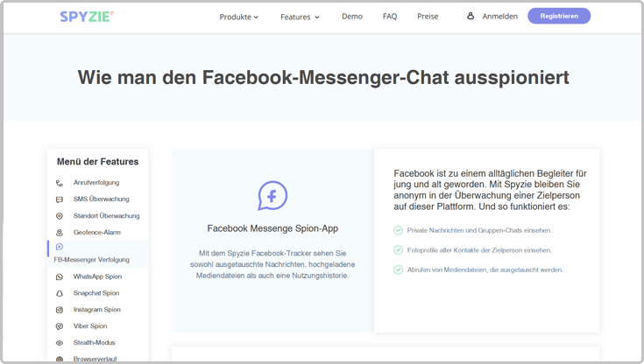
Task: Click checkmark beside Abrufen von Mediendateien
Action: click(398, 269)
